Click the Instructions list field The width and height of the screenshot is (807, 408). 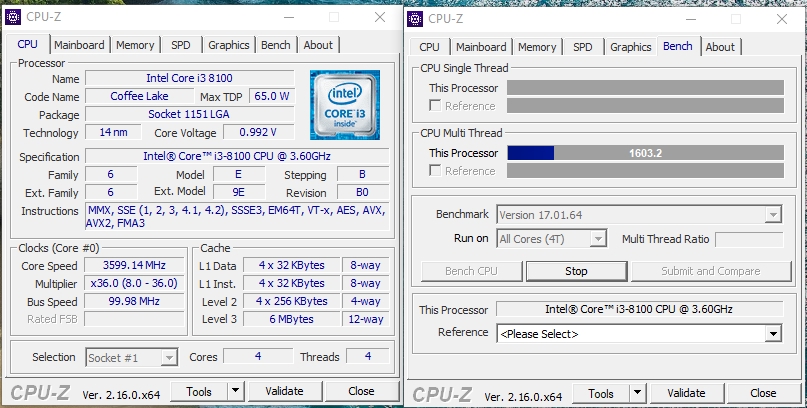(x=237, y=217)
